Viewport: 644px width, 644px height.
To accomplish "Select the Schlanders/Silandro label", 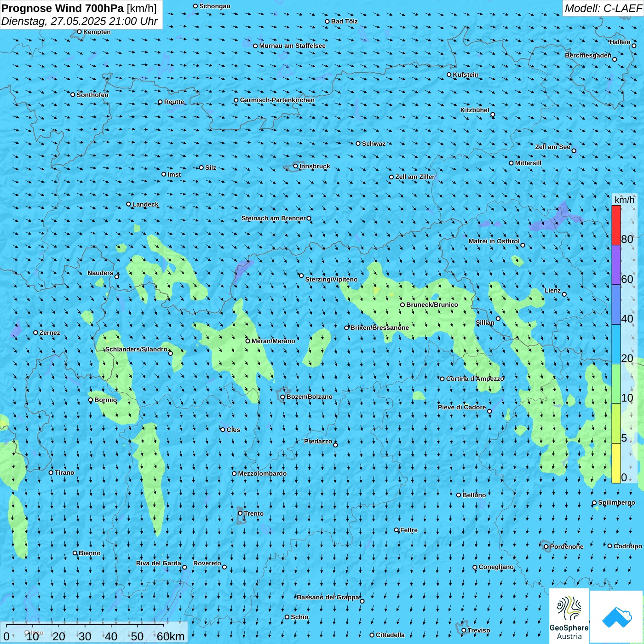I will (136, 349).
